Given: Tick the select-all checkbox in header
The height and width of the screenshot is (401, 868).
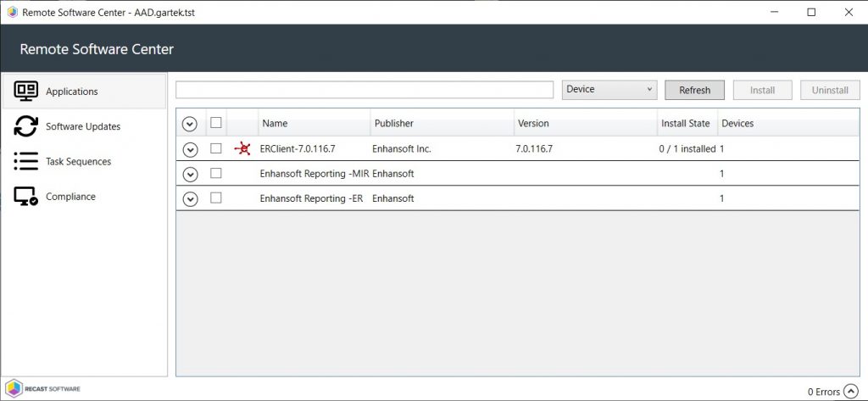Looking at the screenshot, I should click(216, 122).
